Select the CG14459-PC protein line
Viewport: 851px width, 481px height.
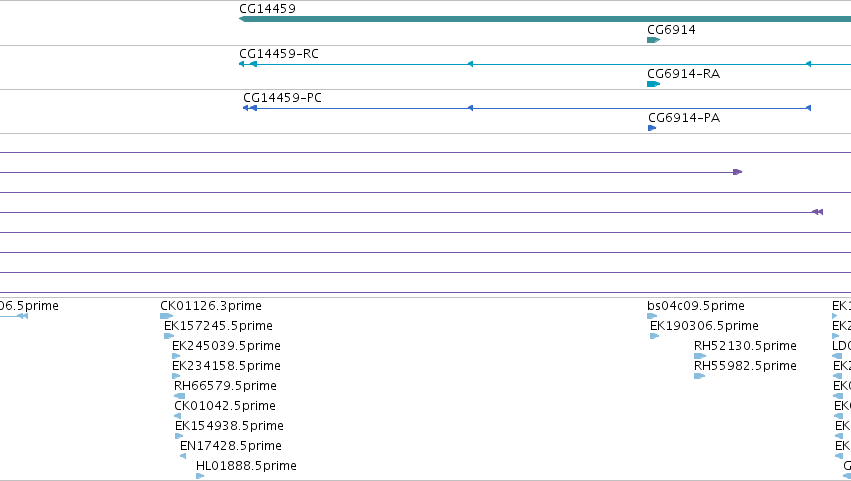[x=526, y=108]
